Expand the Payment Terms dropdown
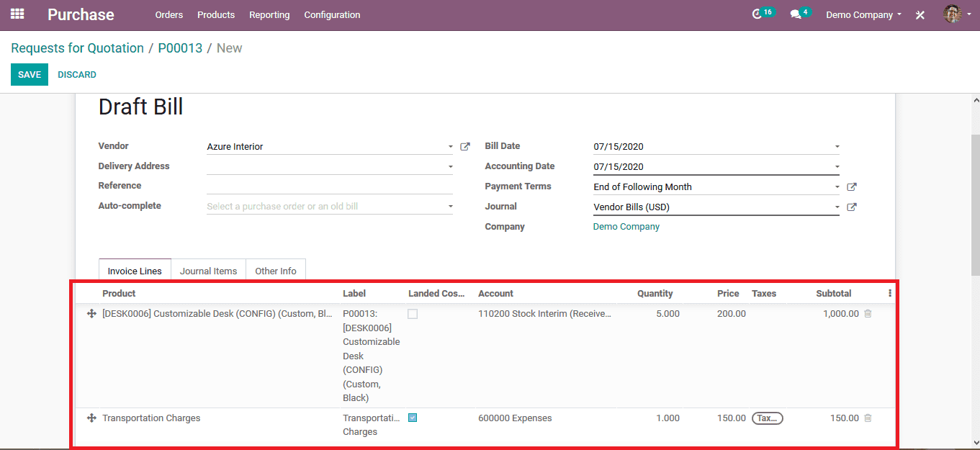This screenshot has width=980, height=450. tap(837, 187)
